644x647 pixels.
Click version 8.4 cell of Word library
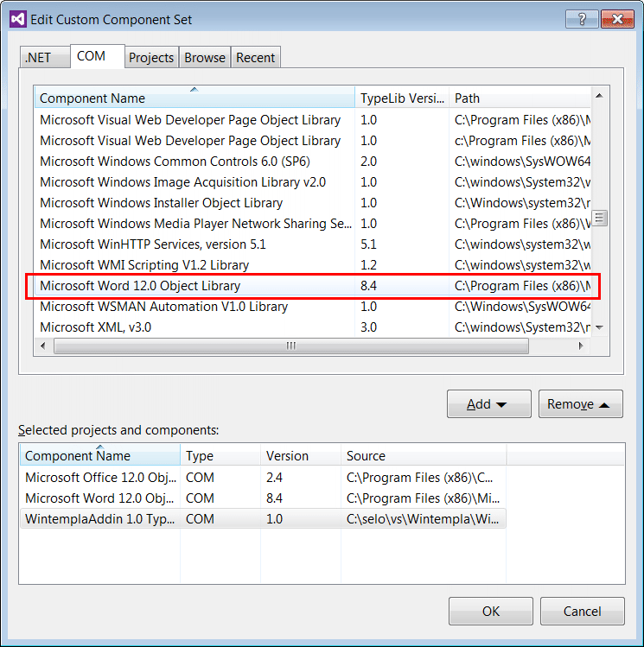368,286
